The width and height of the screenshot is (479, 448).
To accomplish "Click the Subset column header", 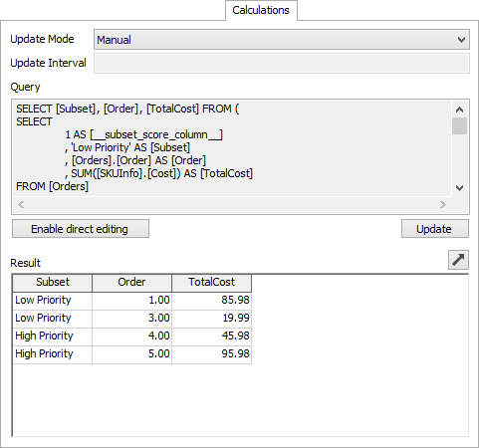I will [x=53, y=283].
